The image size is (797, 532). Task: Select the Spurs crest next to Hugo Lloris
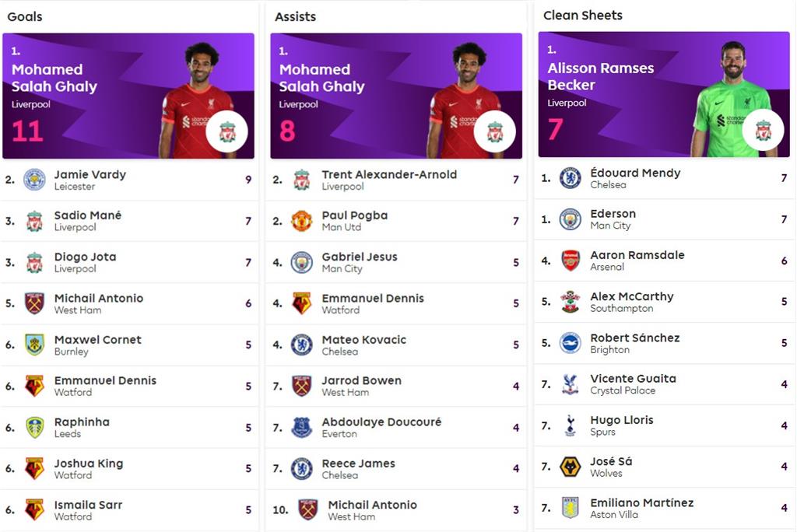click(x=571, y=425)
